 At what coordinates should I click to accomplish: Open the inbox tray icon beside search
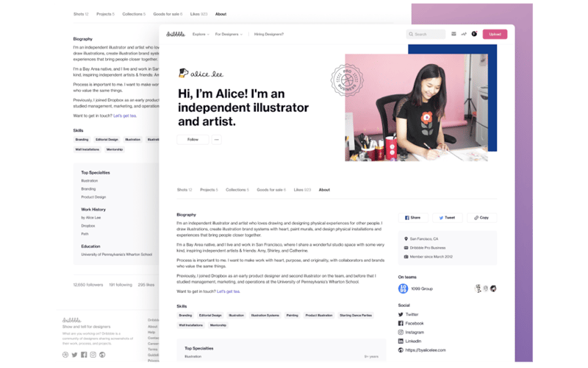click(x=453, y=34)
